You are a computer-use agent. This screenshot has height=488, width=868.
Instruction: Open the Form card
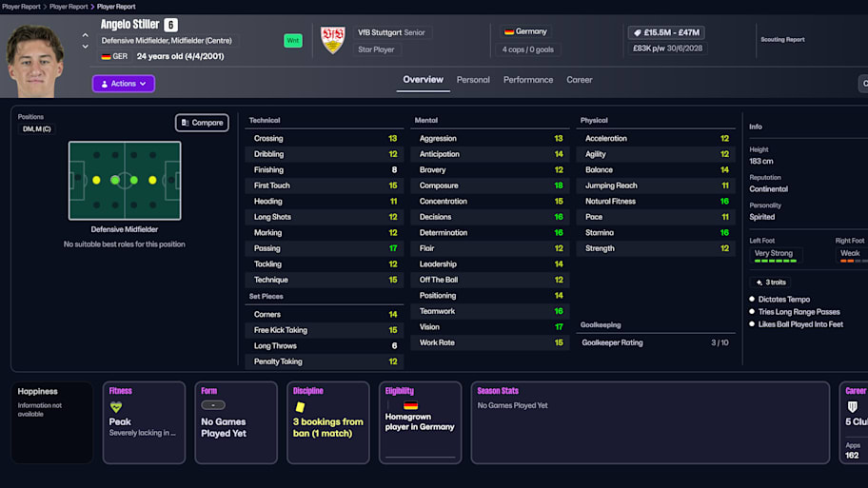click(236, 422)
